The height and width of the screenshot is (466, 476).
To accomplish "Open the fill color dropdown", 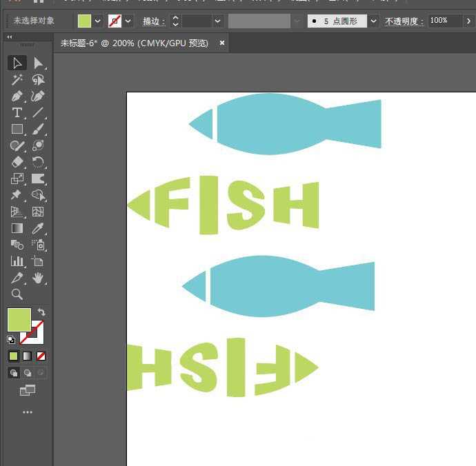I will click(x=97, y=21).
